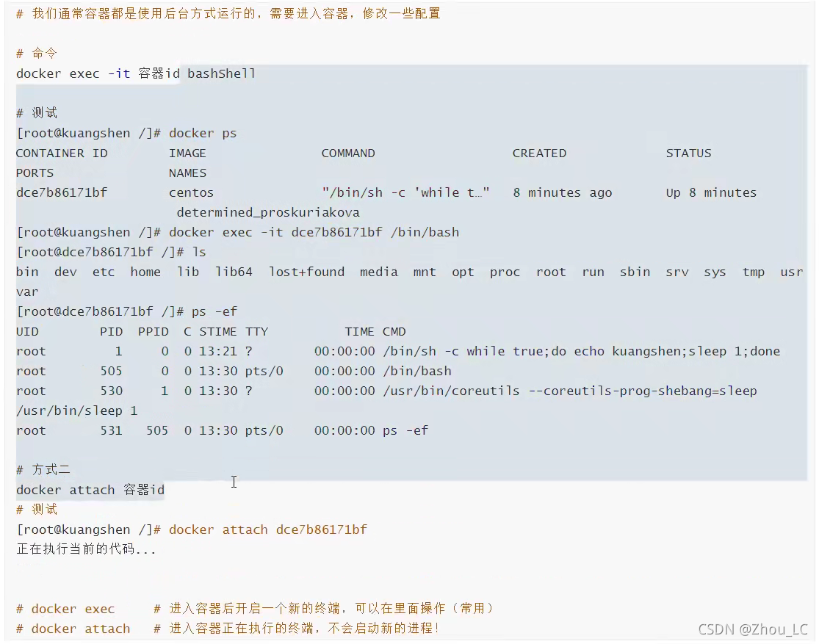Click '进入容器后开启一个新的终端' explanation text
The width and height of the screenshot is (819, 644).
click(x=254, y=609)
